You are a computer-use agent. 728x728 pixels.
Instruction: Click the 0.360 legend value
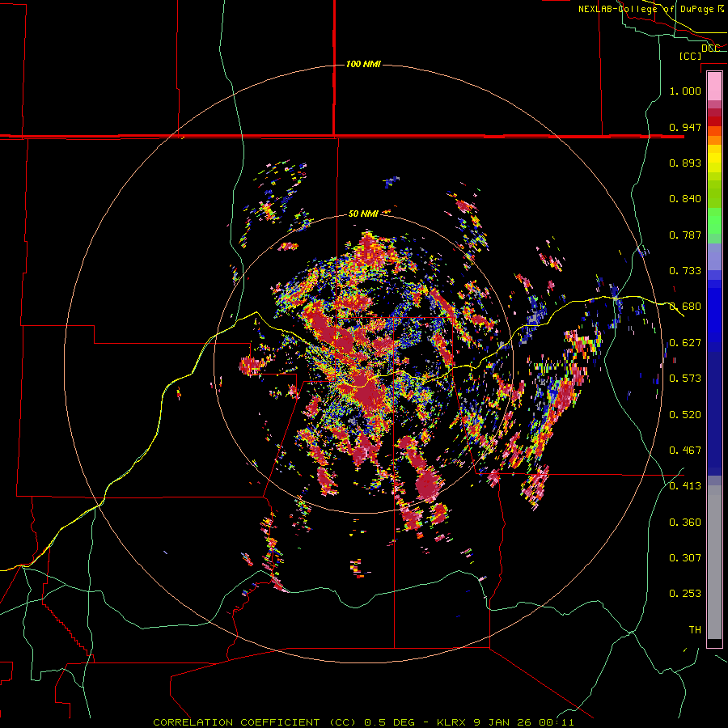pos(685,523)
